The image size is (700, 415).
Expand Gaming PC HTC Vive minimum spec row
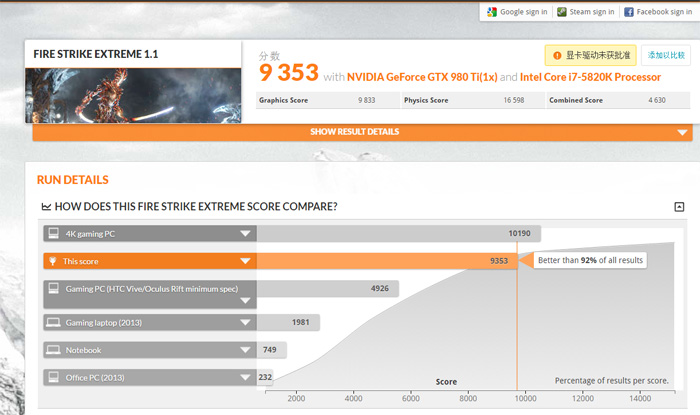click(245, 300)
